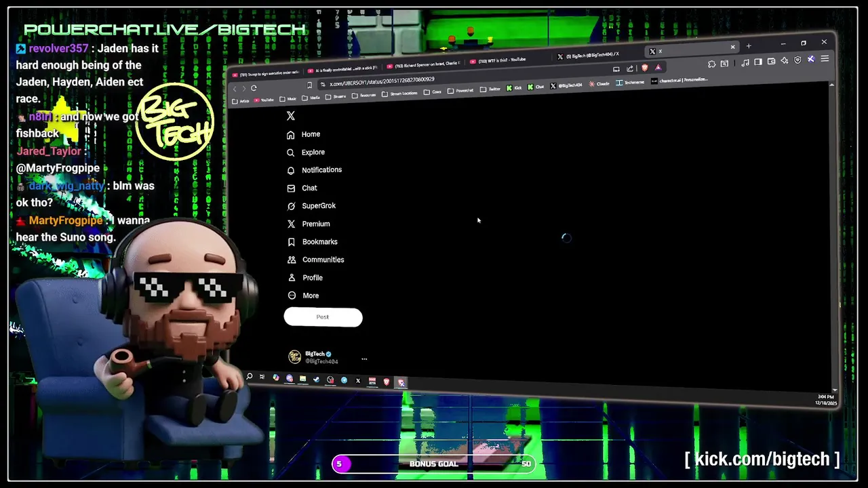
Task: Open Home in the X sidebar
Action: pyautogui.click(x=303, y=134)
